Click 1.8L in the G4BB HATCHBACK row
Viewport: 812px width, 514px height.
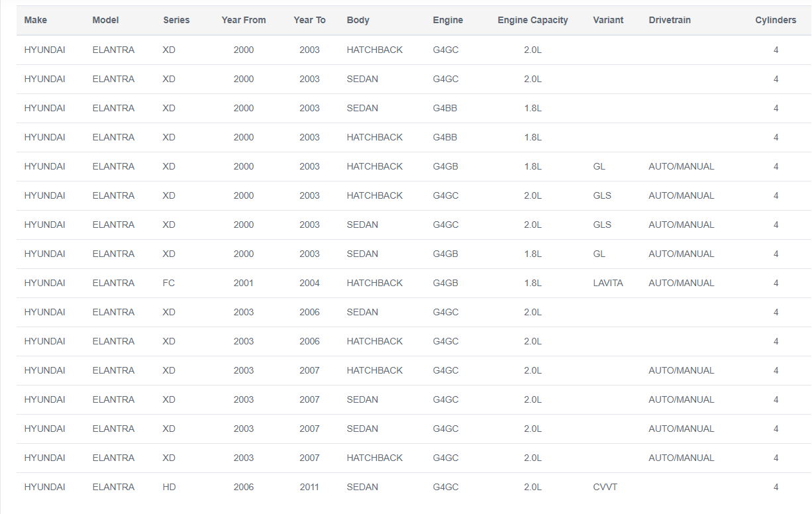(x=533, y=137)
